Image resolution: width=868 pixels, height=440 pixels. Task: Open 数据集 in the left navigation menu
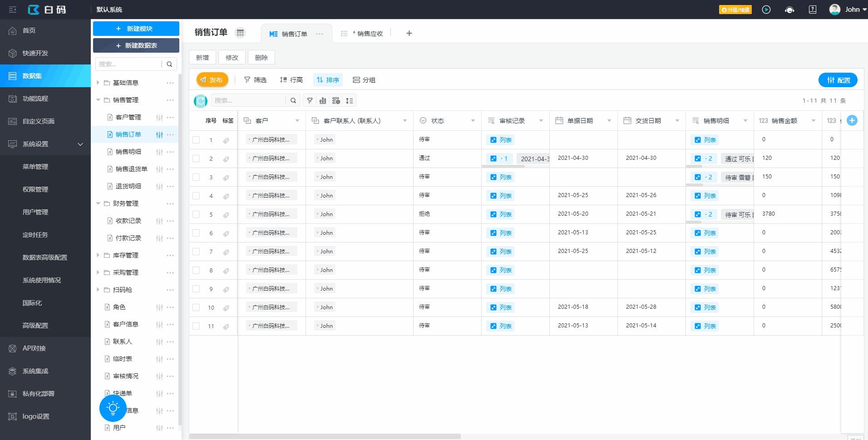[x=45, y=76]
